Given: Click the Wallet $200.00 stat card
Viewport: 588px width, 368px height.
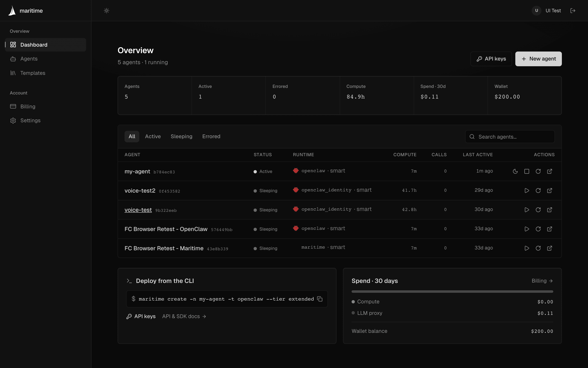Looking at the screenshot, I should click(x=525, y=95).
